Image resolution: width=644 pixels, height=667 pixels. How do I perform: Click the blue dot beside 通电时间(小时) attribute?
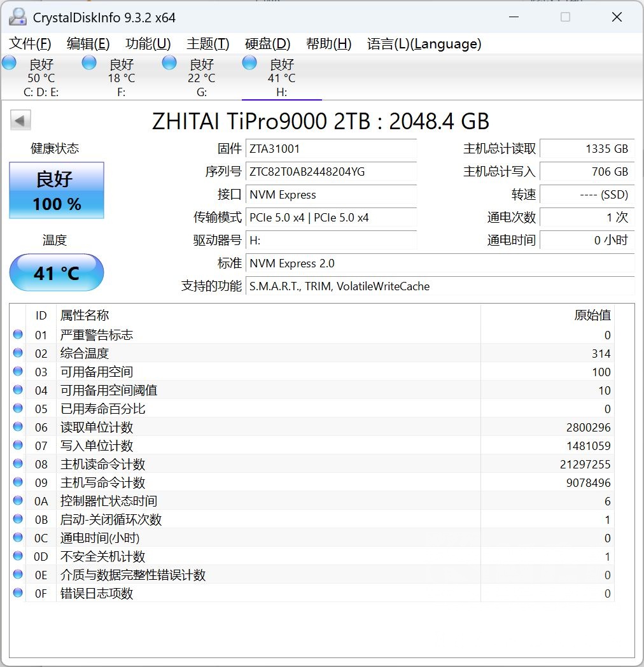pyautogui.click(x=17, y=538)
